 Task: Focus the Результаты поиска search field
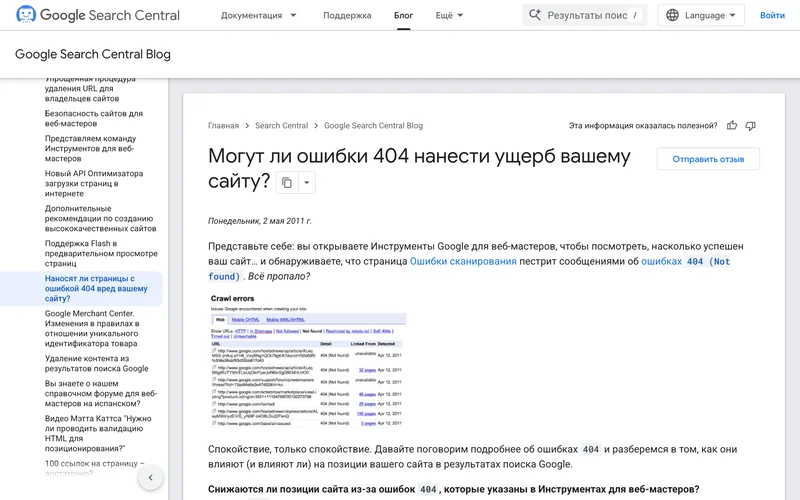(585, 15)
